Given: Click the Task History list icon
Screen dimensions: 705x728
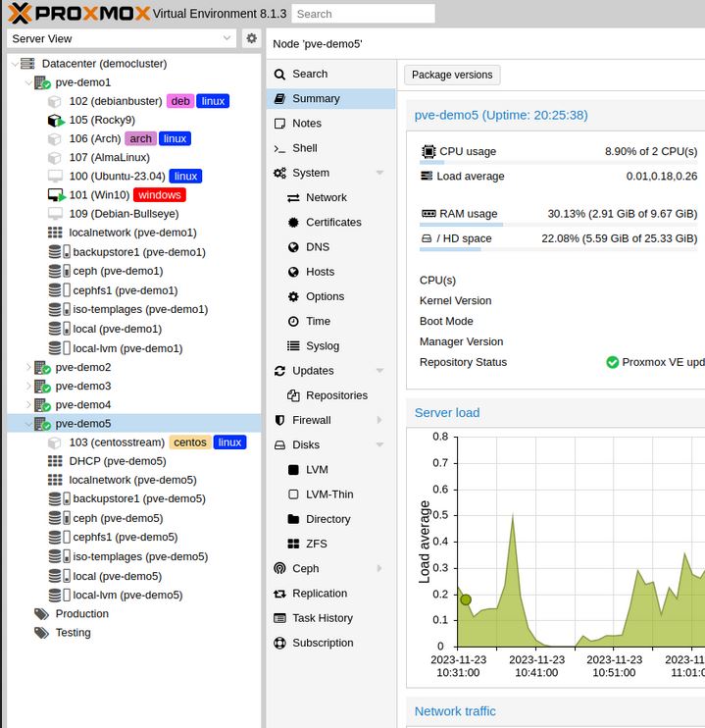Looking at the screenshot, I should tap(280, 618).
